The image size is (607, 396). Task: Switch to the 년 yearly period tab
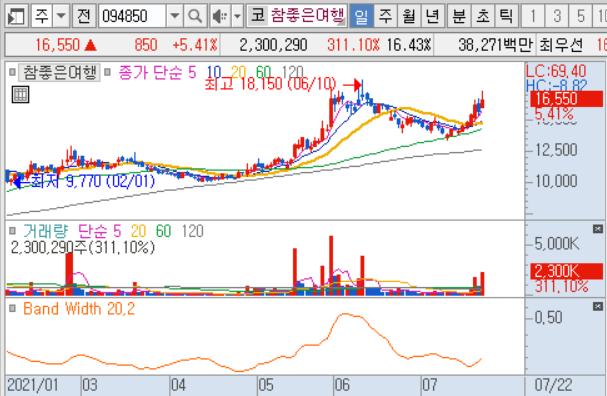tap(432, 16)
